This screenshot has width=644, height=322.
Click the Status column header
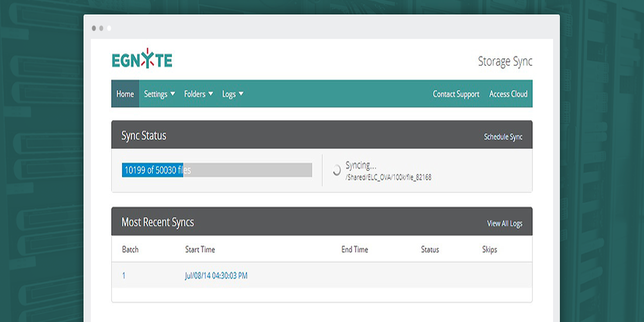pyautogui.click(x=430, y=250)
